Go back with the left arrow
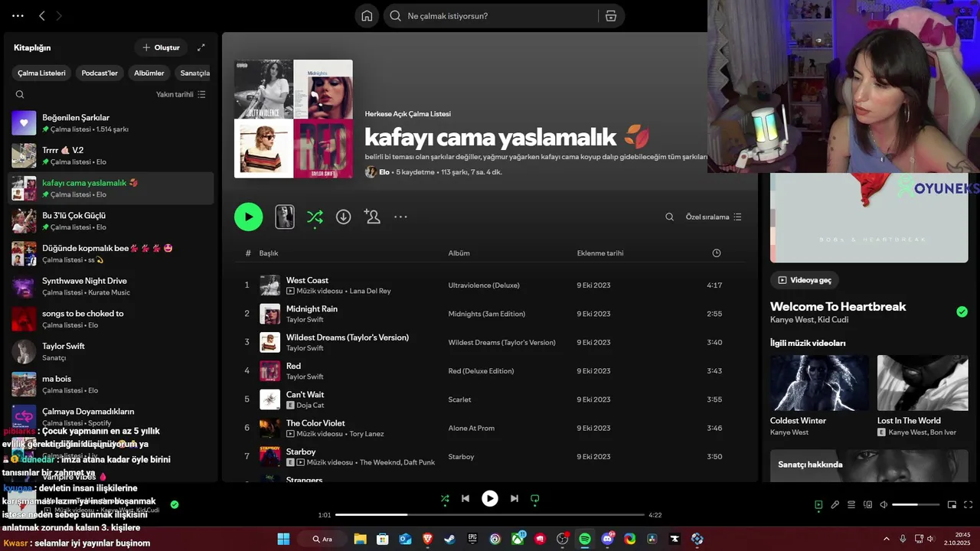 (x=42, y=15)
